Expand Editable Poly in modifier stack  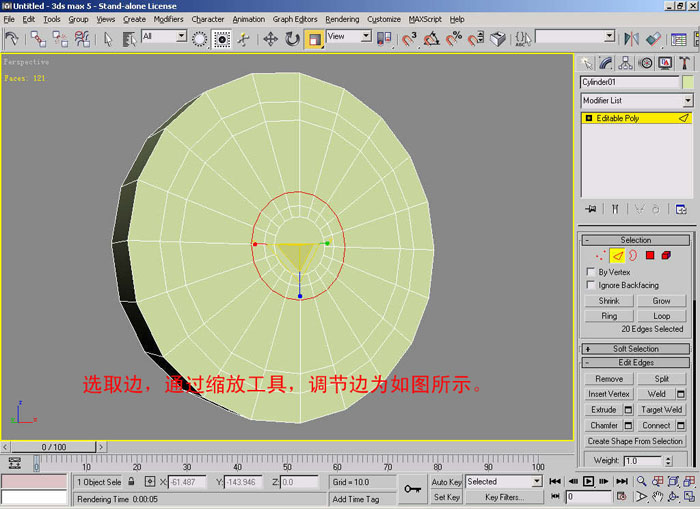589,118
